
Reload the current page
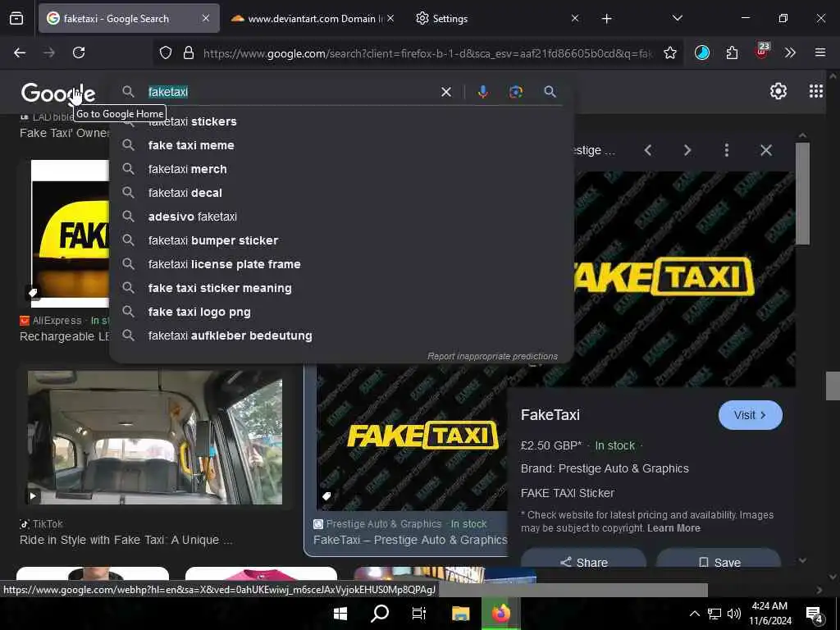click(x=79, y=52)
